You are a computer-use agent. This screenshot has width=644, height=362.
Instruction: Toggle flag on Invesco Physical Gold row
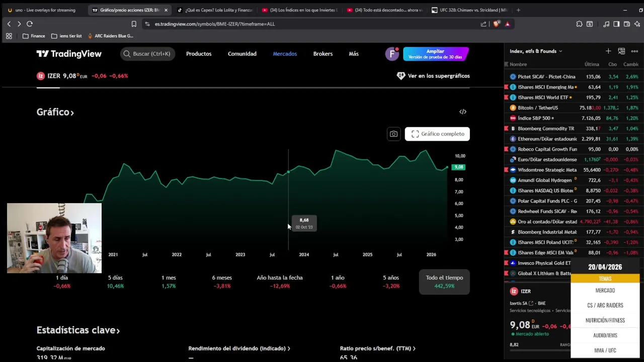click(507, 263)
